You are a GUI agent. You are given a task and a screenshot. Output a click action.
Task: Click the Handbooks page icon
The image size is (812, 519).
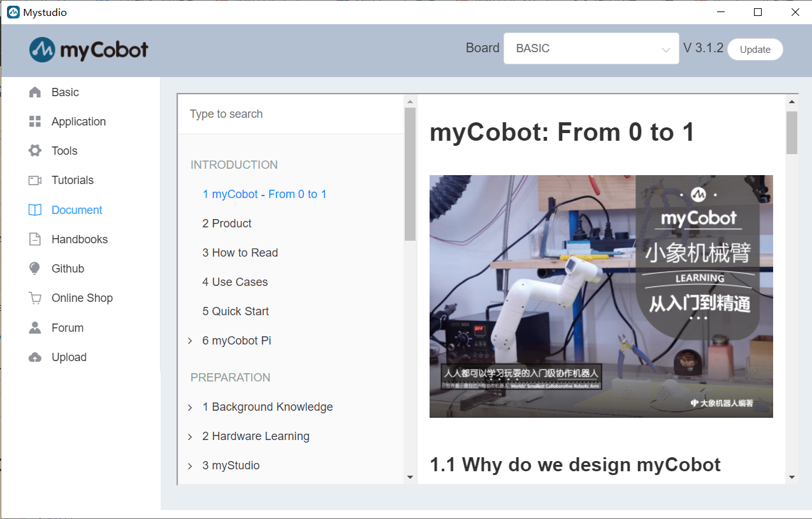(35, 239)
